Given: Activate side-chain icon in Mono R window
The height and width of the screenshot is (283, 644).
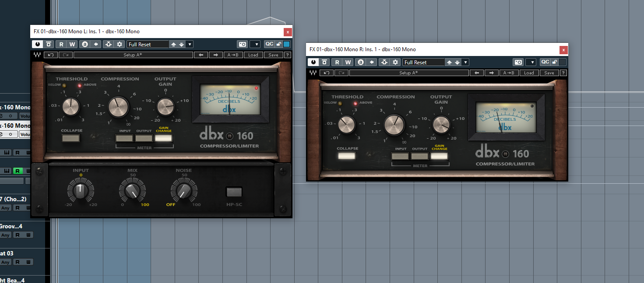Looking at the screenshot, I should pyautogui.click(x=384, y=62).
